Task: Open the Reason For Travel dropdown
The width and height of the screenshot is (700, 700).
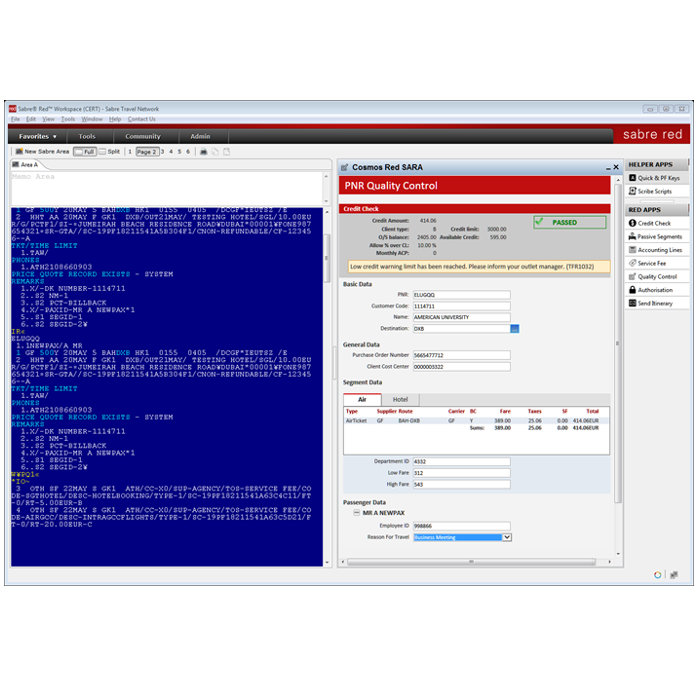Action: [506, 537]
